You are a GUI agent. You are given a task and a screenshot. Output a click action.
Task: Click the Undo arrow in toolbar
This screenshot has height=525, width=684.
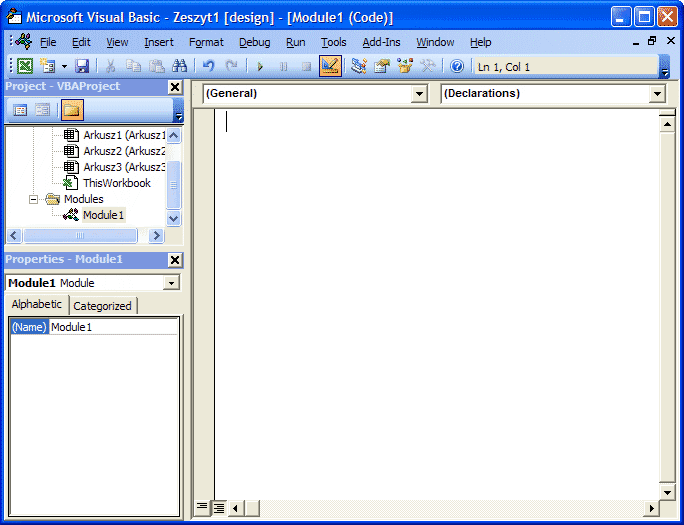click(x=208, y=66)
